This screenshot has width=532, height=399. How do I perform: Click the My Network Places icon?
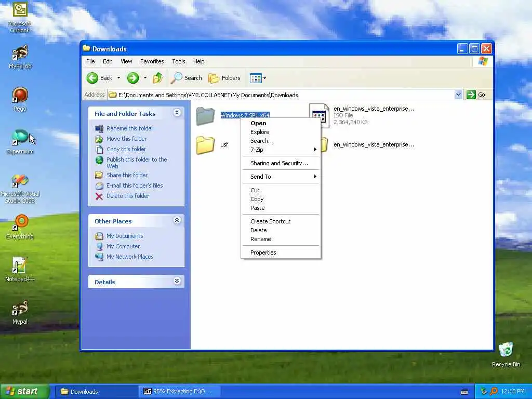[x=99, y=257]
